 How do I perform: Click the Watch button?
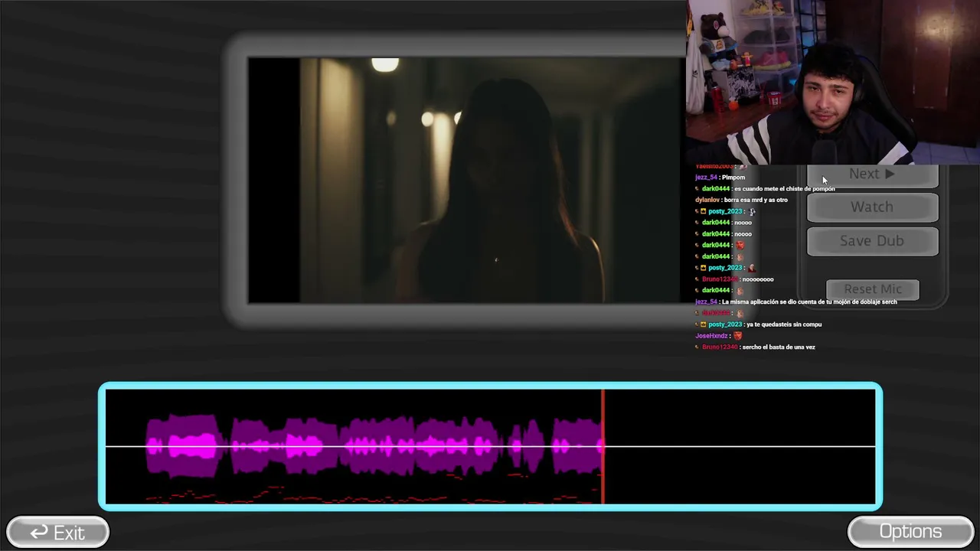click(872, 207)
